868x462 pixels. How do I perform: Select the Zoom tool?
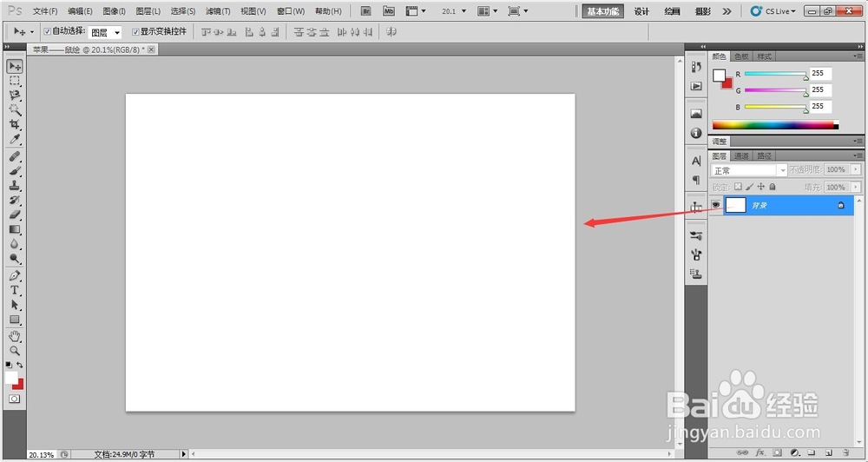click(x=15, y=351)
